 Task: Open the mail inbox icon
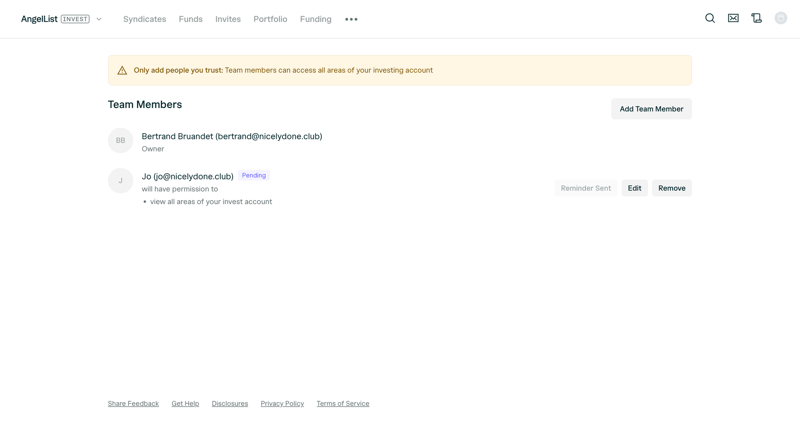click(x=733, y=18)
